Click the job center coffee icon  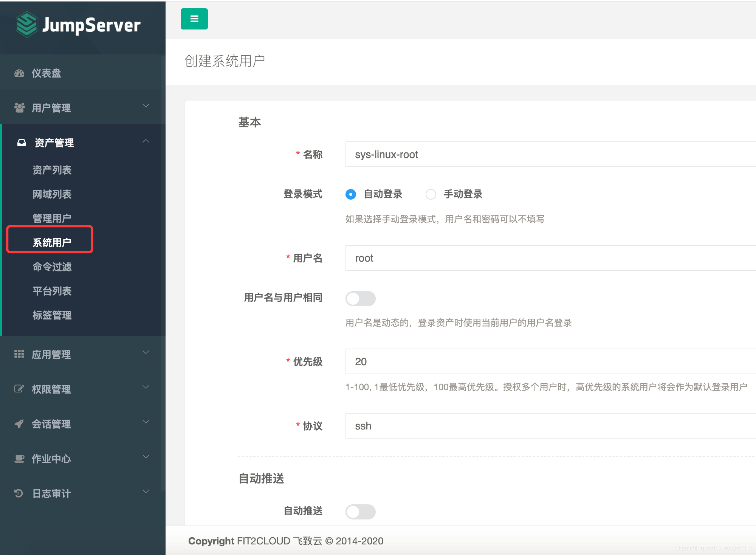point(19,459)
